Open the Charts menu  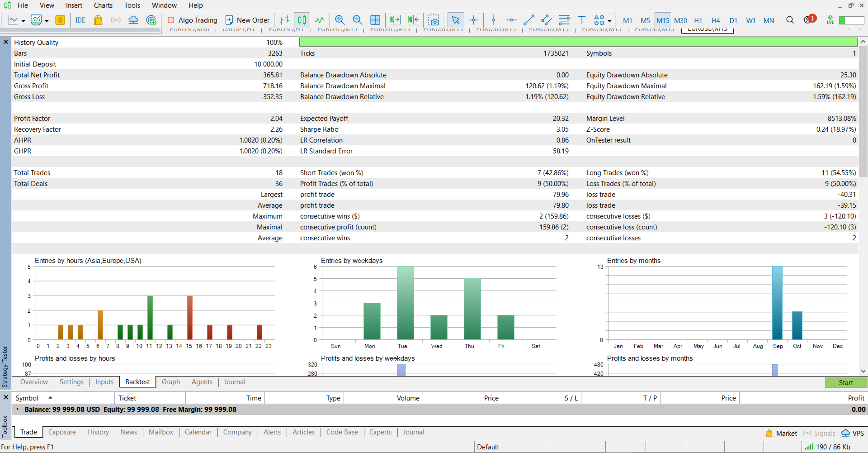103,5
